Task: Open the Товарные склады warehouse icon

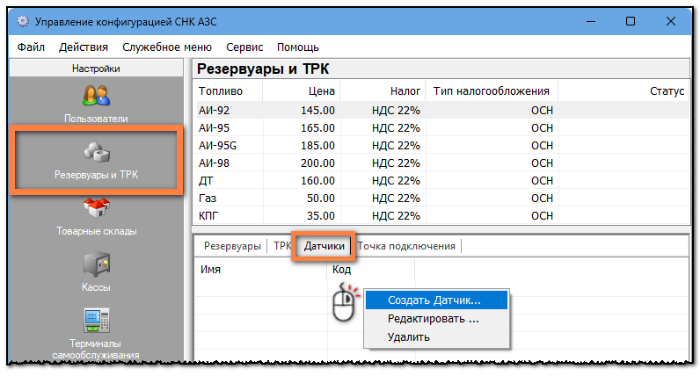Action: (96, 208)
